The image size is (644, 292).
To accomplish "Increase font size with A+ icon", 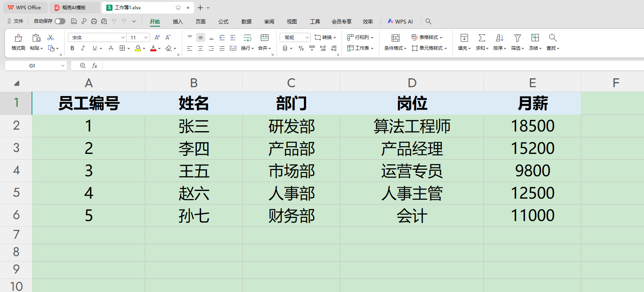I will click(x=157, y=37).
